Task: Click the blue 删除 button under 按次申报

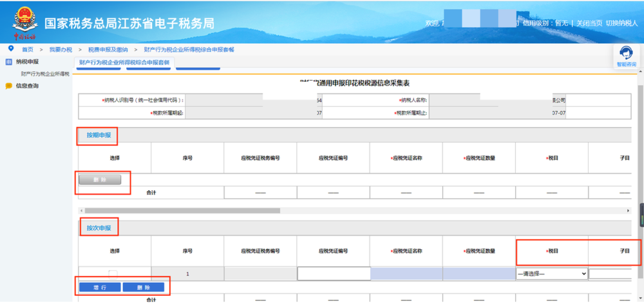Action: click(144, 288)
